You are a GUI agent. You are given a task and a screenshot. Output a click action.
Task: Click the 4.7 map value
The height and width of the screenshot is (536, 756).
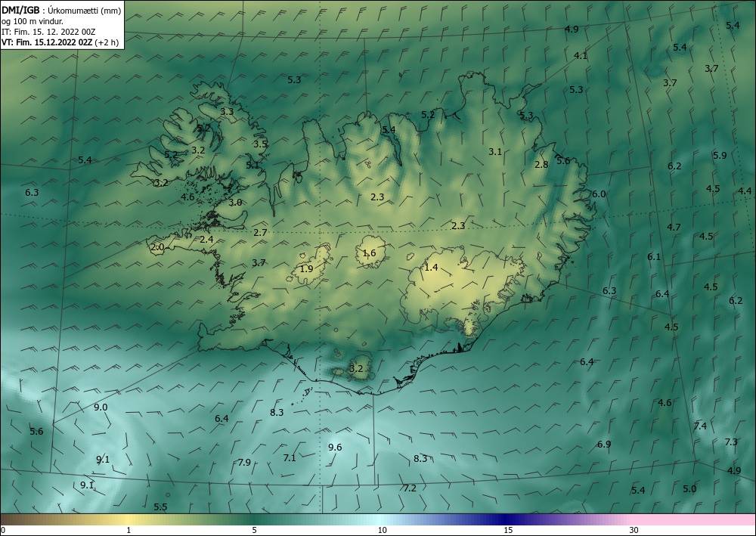pyautogui.click(x=674, y=227)
